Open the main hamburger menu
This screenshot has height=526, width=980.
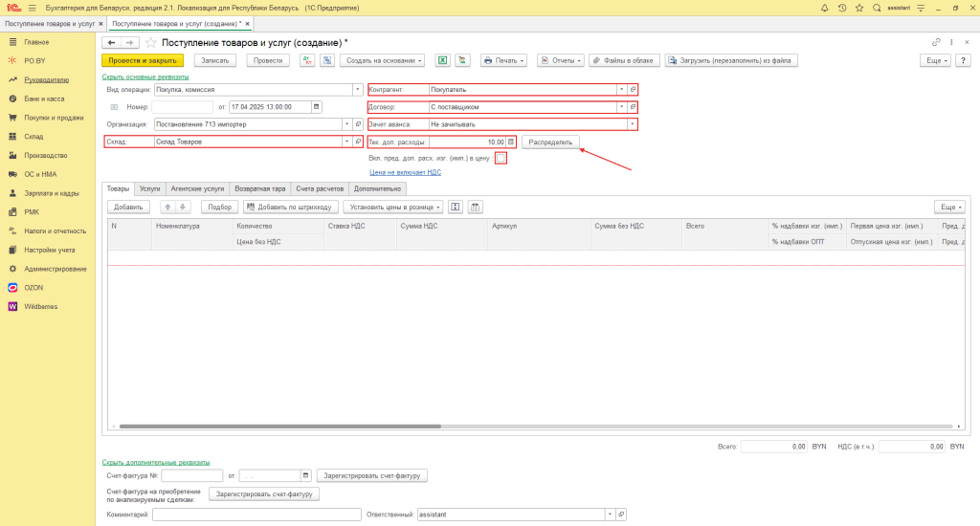[32, 8]
